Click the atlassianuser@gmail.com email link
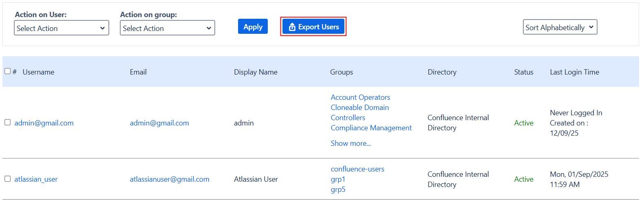644x200 pixels. [170, 179]
